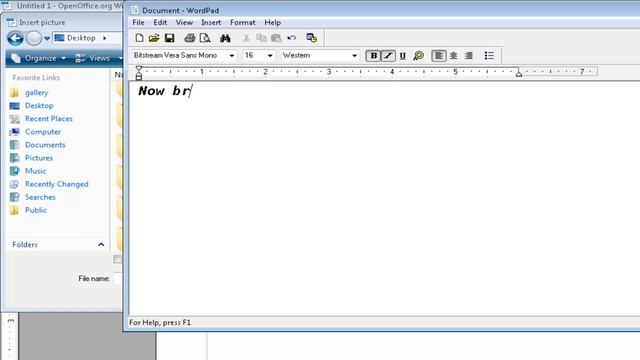
Task: Align text right in WordPad
Action: 469,56
